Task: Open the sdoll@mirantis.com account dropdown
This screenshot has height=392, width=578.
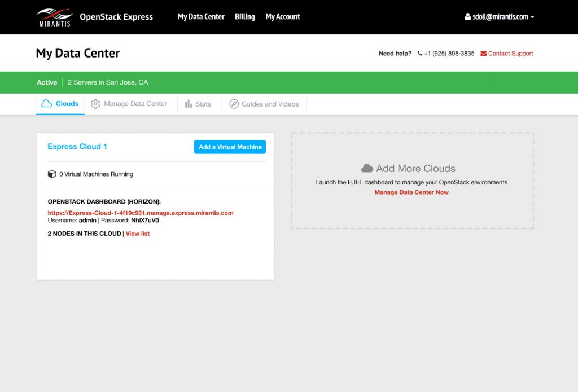Action: click(x=500, y=16)
